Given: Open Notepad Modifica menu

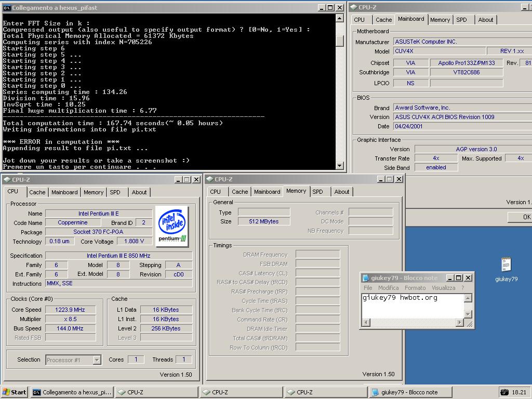Looking at the screenshot, I should (x=389, y=288).
